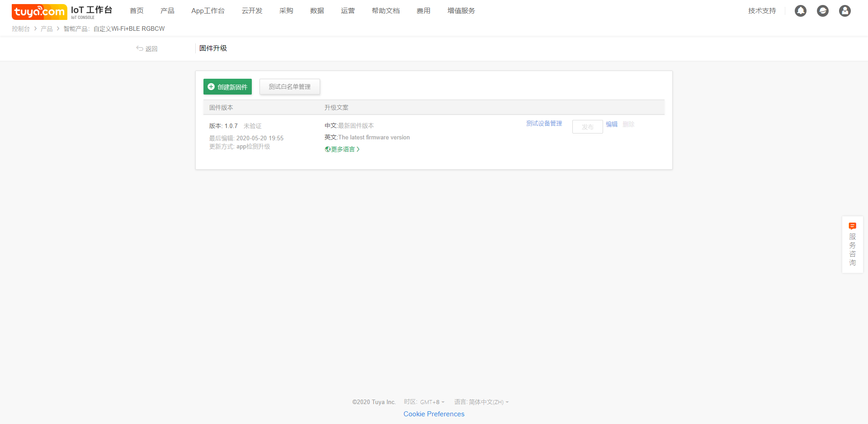
Task: Click 产品 in the breadcrumb
Action: pos(47,29)
